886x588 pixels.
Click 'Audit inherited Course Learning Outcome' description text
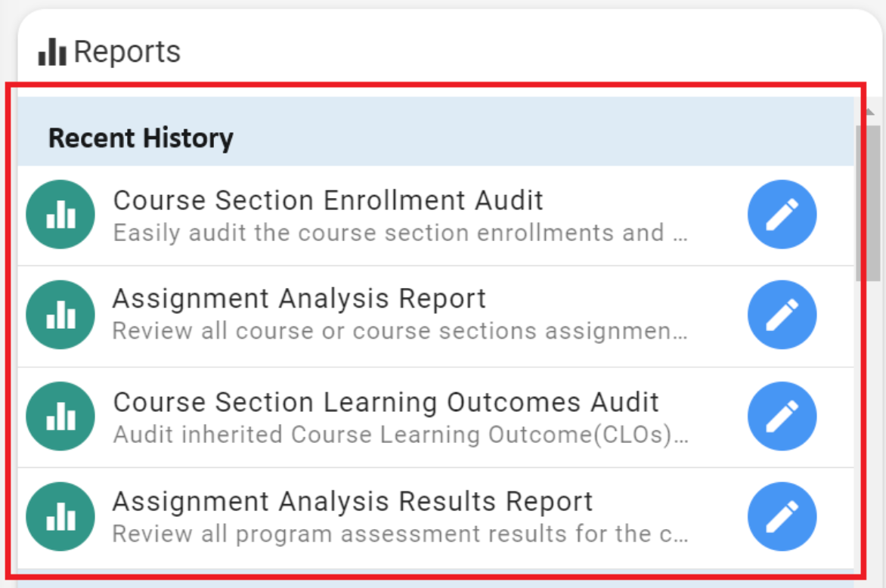[x=400, y=435]
